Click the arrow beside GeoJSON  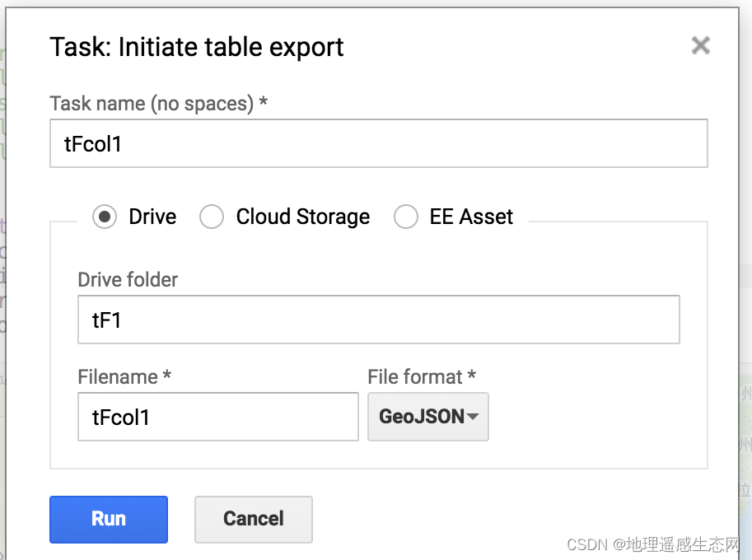point(473,417)
